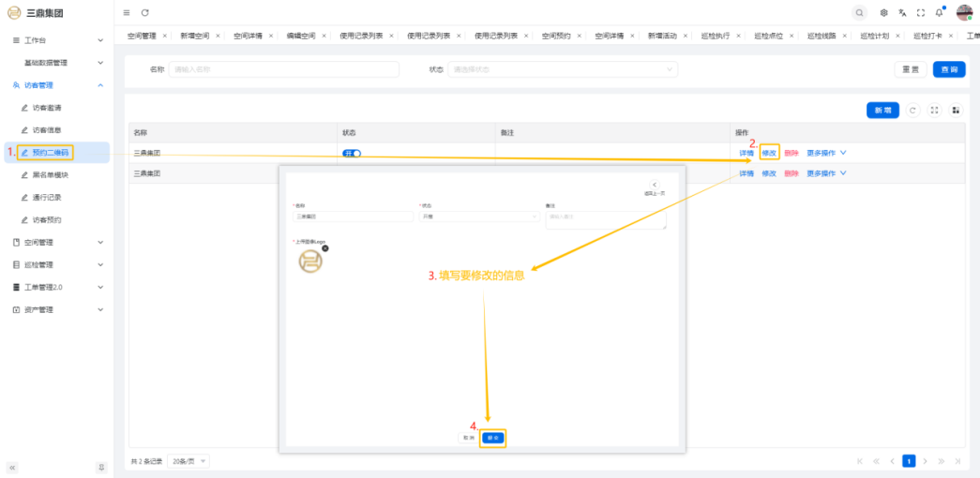Toggle the 状态 switch for first row

click(352, 153)
